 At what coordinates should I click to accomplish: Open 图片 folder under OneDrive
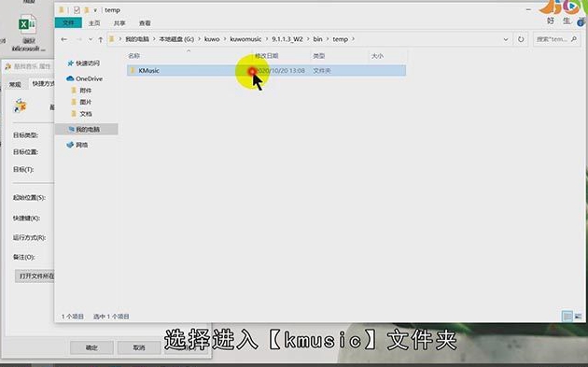point(81,102)
